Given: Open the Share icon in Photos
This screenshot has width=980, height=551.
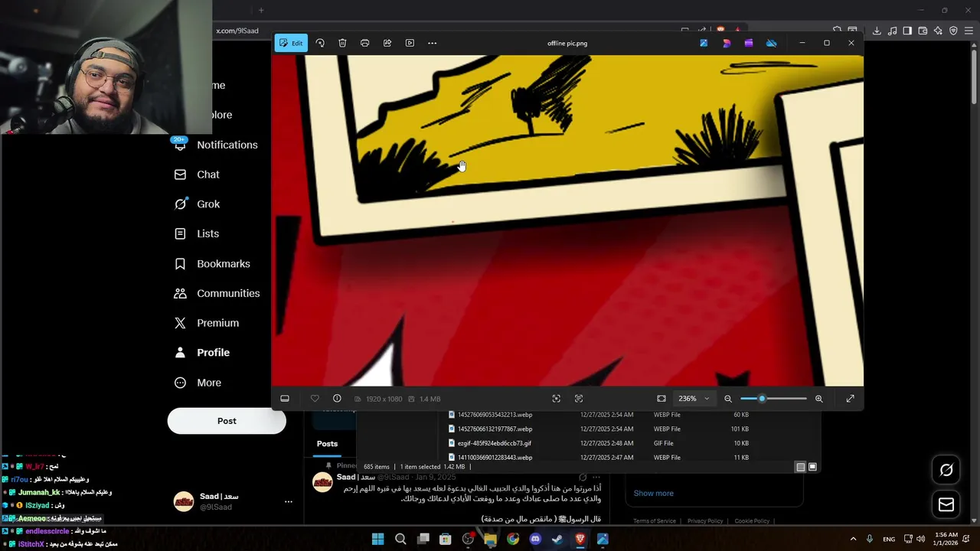Looking at the screenshot, I should 387,43.
